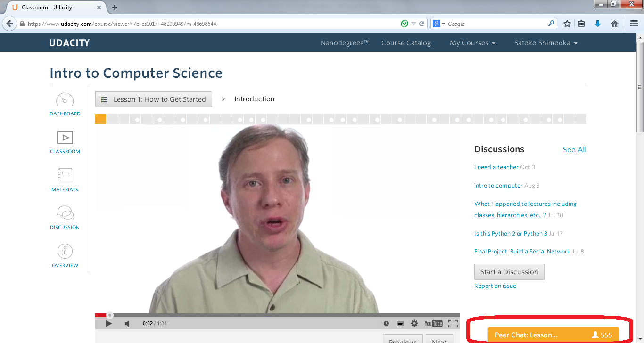Open the Classroom sidebar icon

coord(65,142)
